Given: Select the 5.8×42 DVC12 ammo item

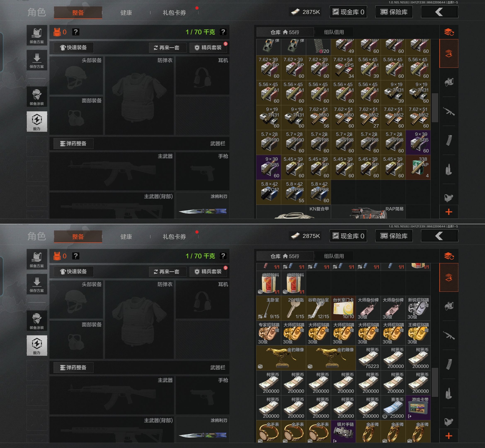Looking at the screenshot, I should (x=269, y=192).
